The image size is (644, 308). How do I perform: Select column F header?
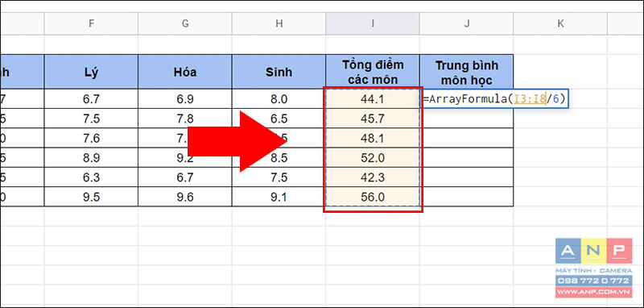coord(91,23)
